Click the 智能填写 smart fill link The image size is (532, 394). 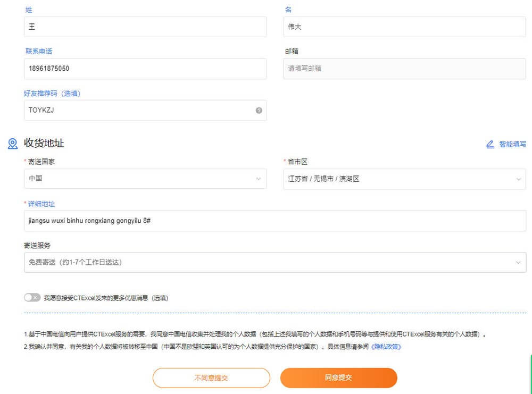point(512,145)
